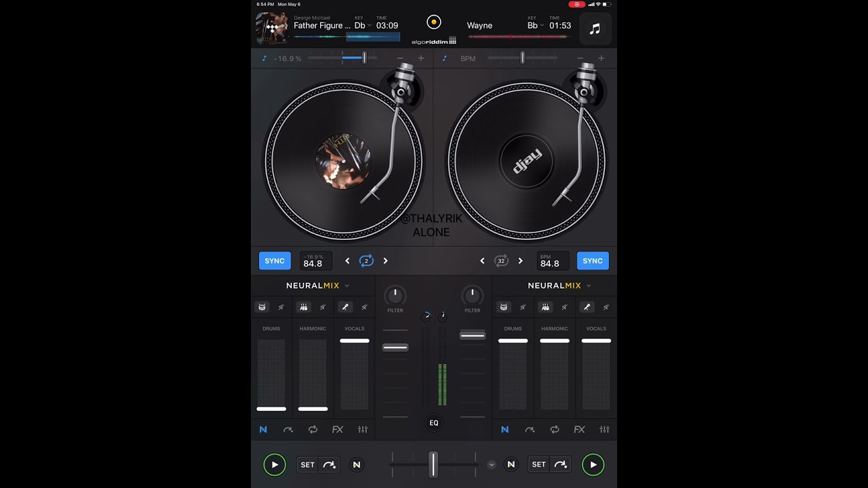Play the left deck

pyautogui.click(x=275, y=464)
